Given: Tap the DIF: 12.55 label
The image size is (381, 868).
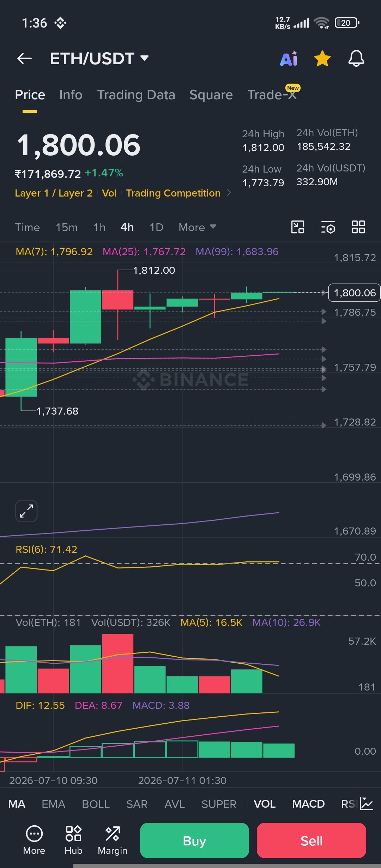Looking at the screenshot, I should tap(40, 705).
